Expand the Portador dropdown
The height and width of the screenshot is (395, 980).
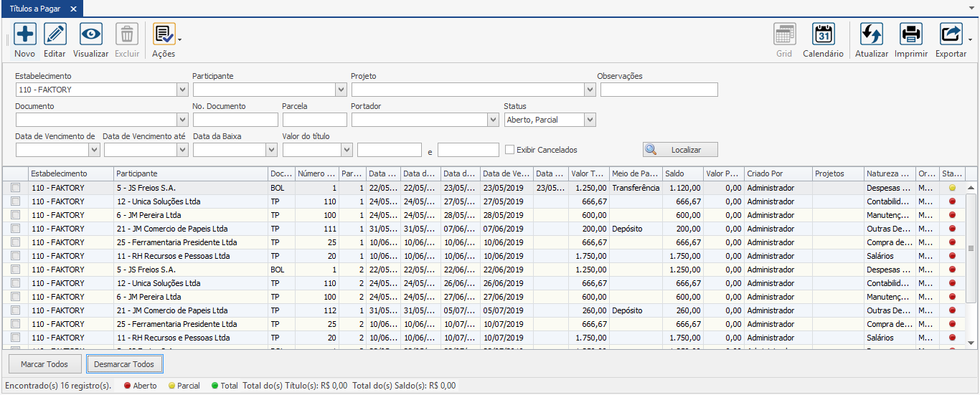click(x=493, y=120)
